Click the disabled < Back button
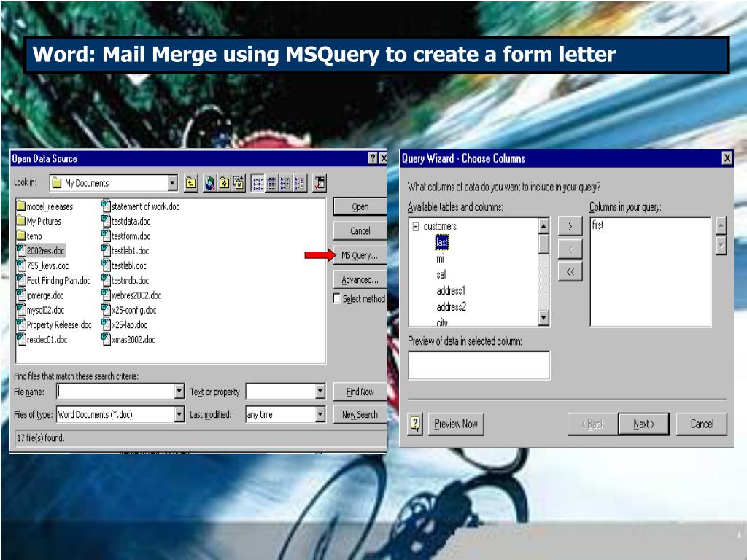 [592, 424]
